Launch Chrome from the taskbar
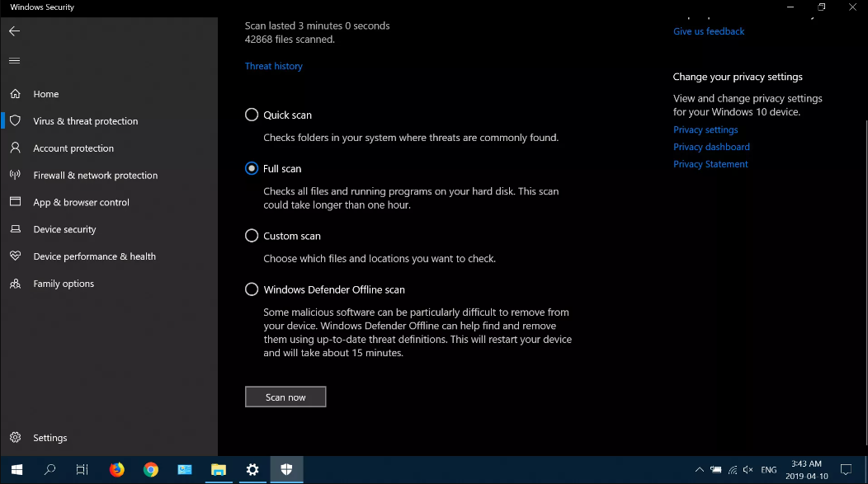The width and height of the screenshot is (868, 484). (x=150, y=470)
